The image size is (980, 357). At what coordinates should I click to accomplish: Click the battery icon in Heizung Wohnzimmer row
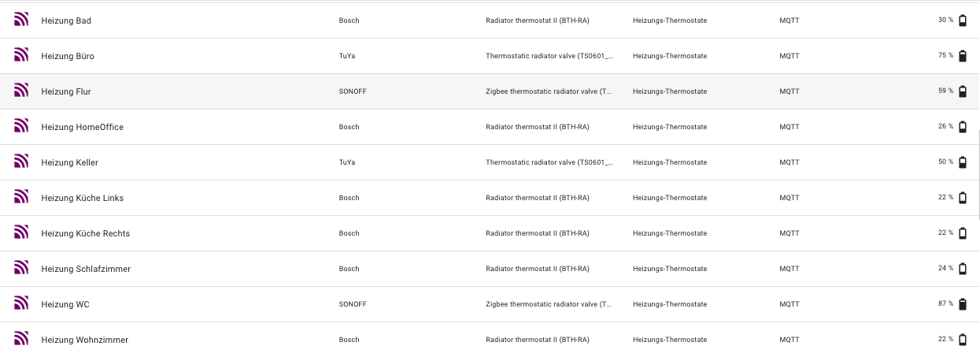[x=962, y=340]
